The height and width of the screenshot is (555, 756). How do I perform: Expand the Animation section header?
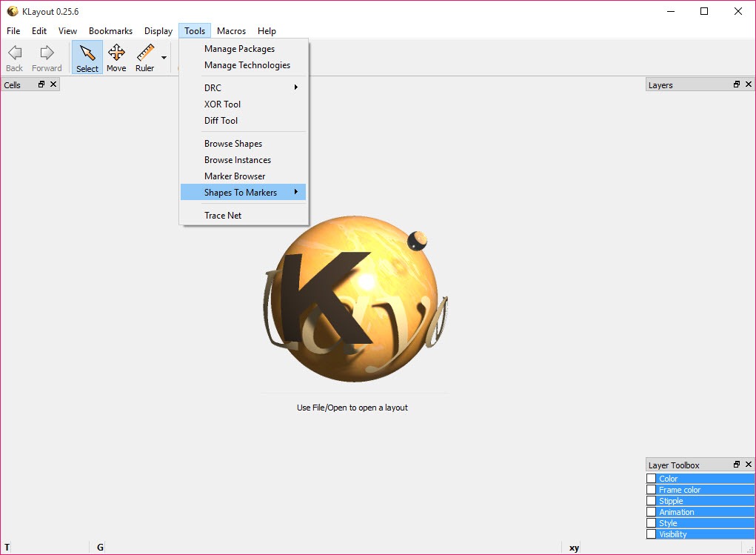coord(706,511)
